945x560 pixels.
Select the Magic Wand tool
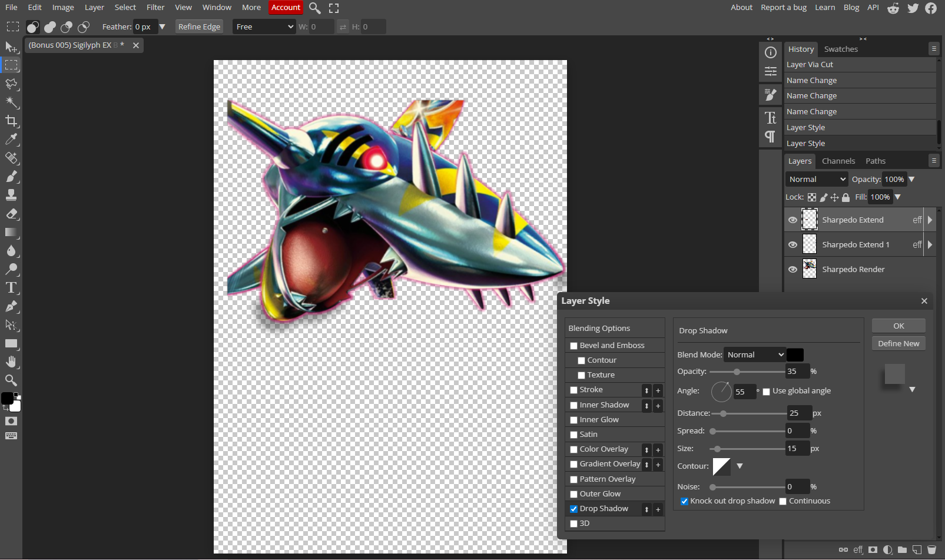[x=11, y=102]
